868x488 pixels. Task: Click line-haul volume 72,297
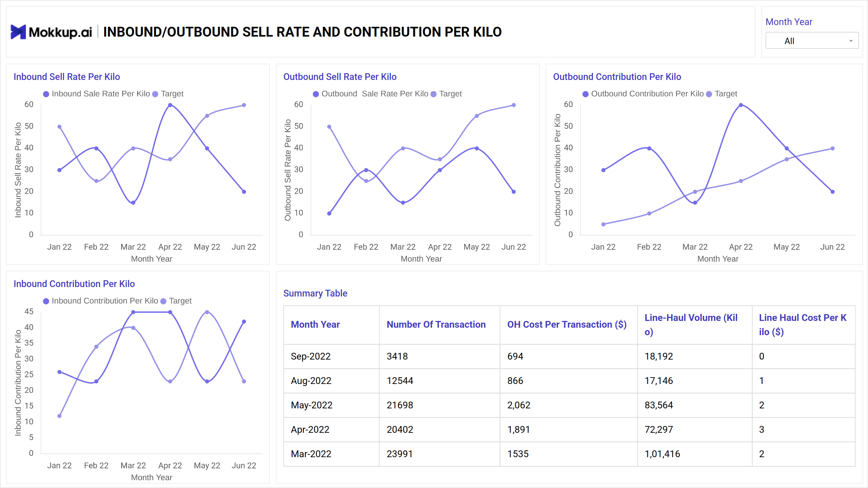(x=659, y=430)
